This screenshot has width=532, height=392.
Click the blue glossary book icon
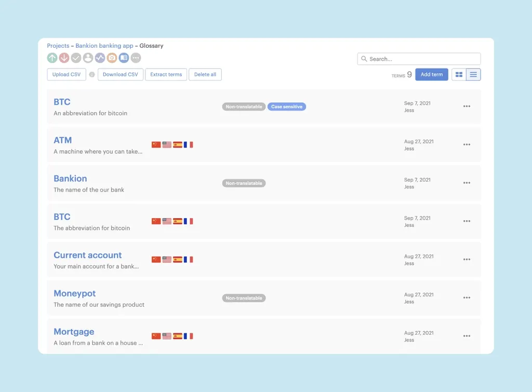pos(124,58)
